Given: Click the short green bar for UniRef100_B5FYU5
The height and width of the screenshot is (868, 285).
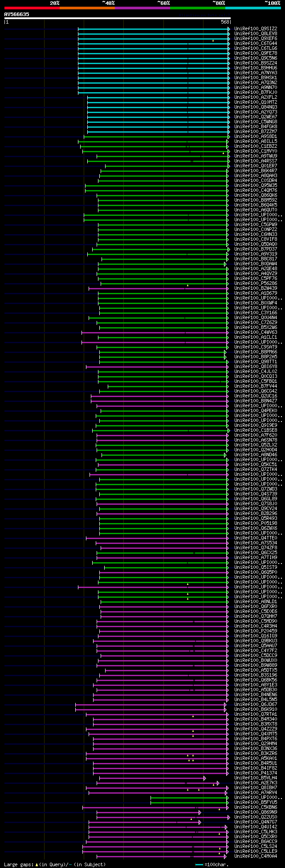Looking at the screenshot, I should point(189,803).
